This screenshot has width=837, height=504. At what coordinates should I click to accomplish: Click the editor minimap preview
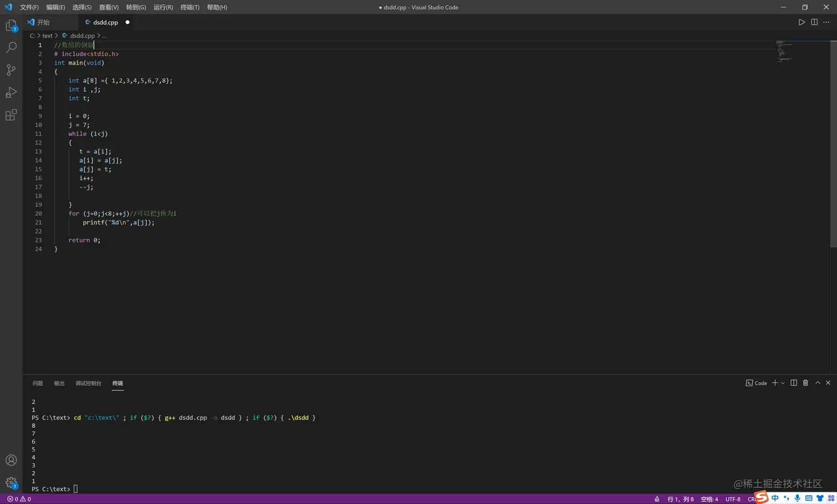[x=785, y=51]
